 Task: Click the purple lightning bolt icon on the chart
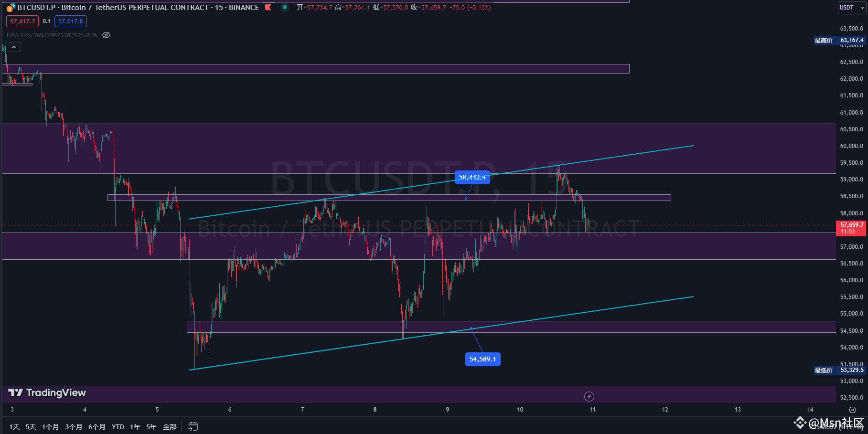pos(589,396)
